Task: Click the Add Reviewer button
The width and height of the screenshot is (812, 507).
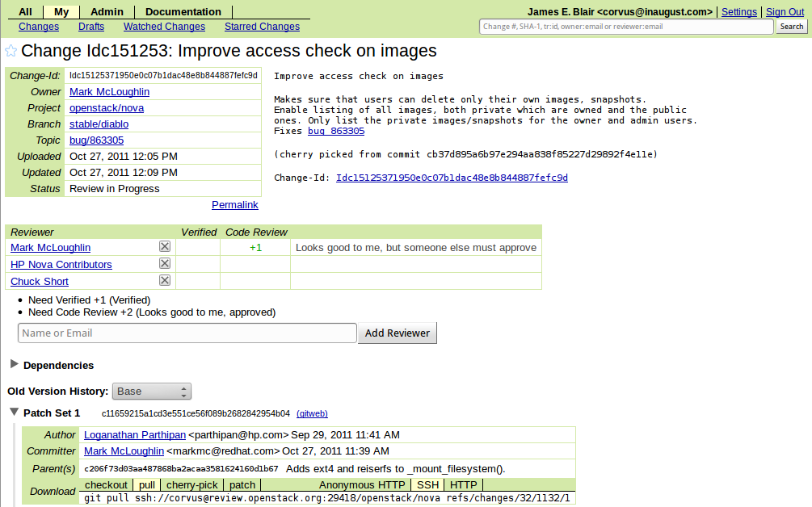Action: pos(397,333)
